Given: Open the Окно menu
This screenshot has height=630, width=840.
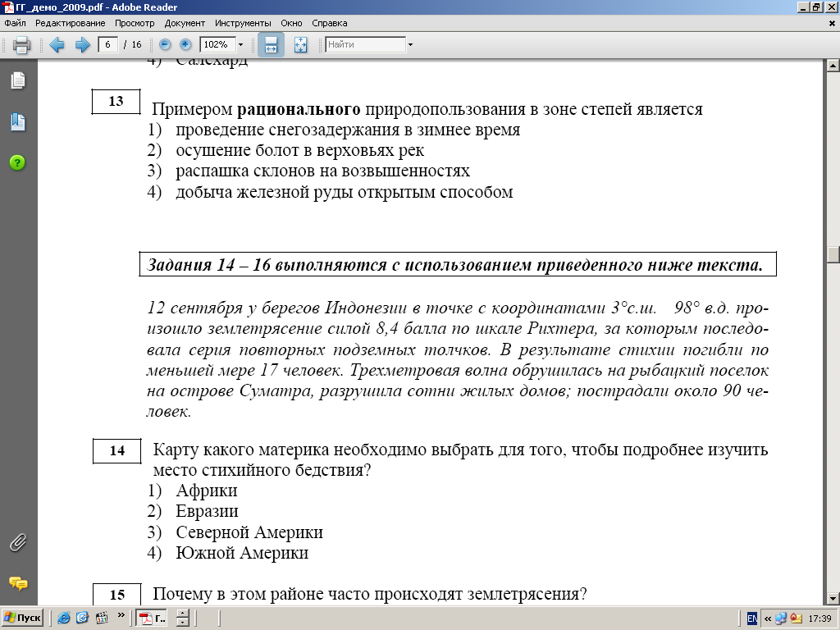Looking at the screenshot, I should point(291,23).
